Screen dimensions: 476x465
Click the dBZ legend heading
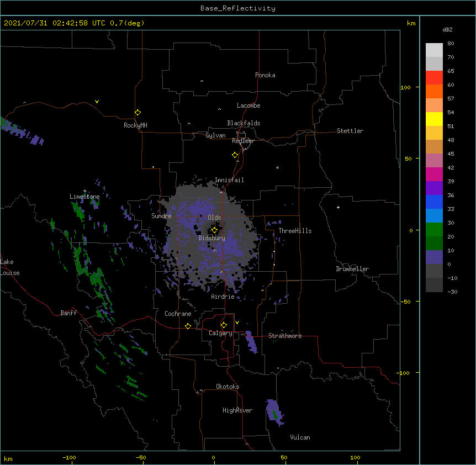(447, 29)
